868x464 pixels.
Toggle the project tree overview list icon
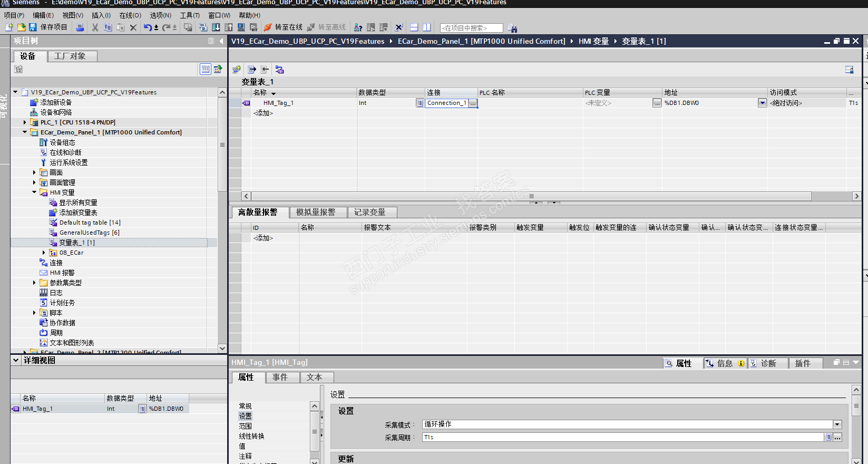[x=206, y=69]
